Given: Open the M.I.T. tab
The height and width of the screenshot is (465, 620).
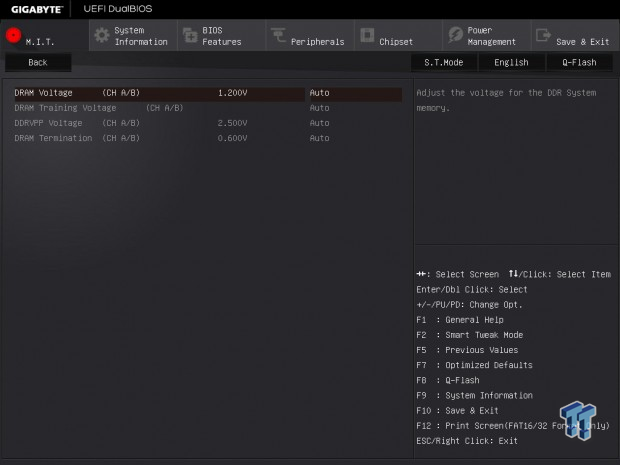Looking at the screenshot, I should 45,35.
